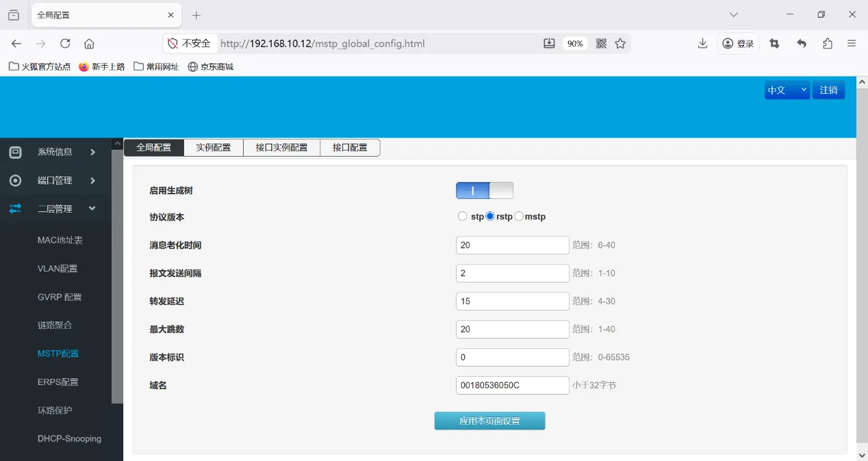Click the 端口管理 sidebar icon
Image resolution: width=868 pixels, height=461 pixels.
tap(15, 181)
